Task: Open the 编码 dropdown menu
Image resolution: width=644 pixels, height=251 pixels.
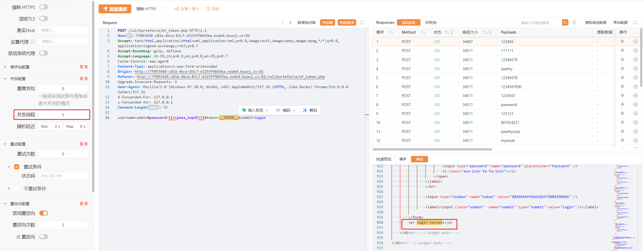Action: pos(286,110)
